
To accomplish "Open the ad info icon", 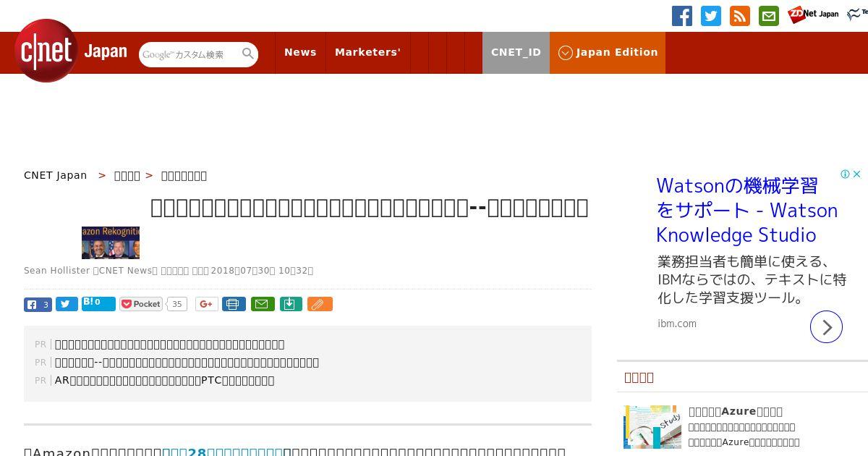I will click(x=845, y=174).
